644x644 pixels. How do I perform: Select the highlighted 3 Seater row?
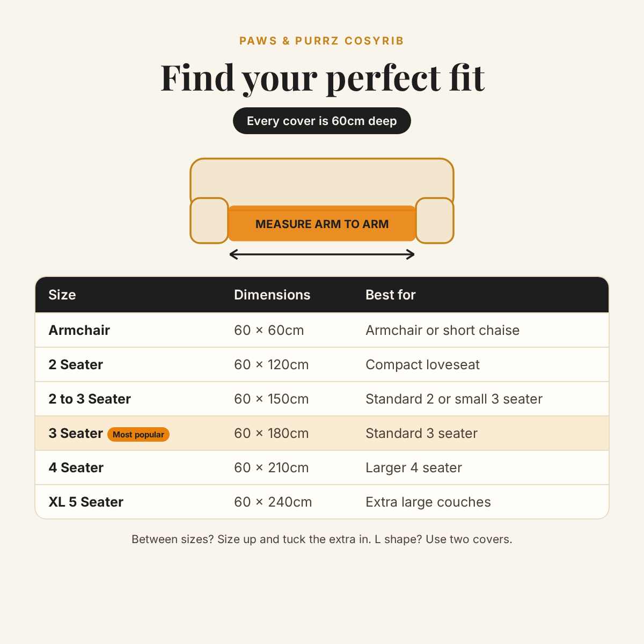click(322, 433)
